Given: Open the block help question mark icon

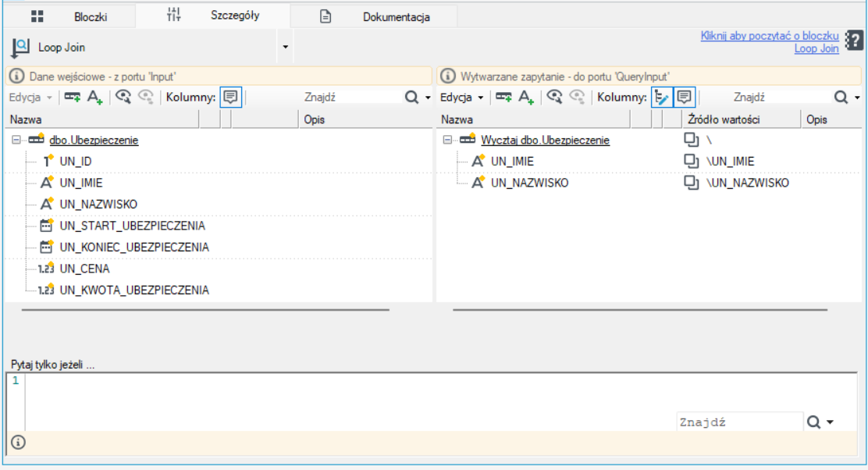Looking at the screenshot, I should [854, 41].
